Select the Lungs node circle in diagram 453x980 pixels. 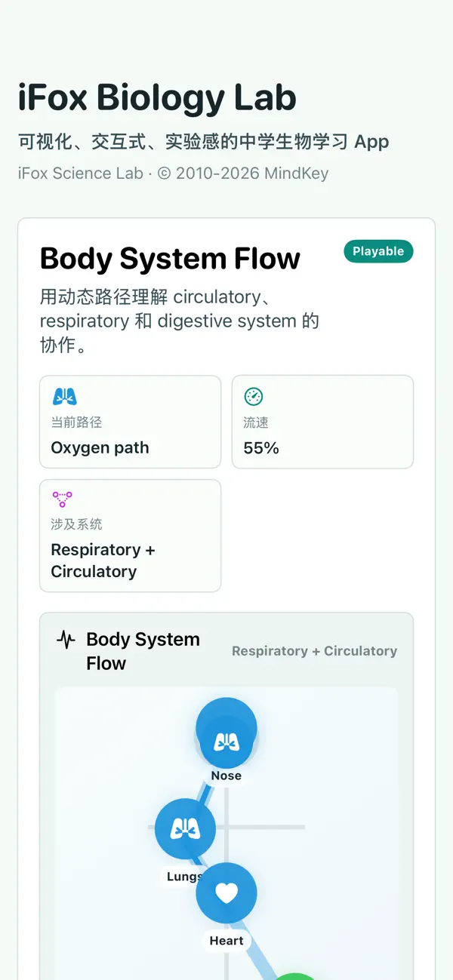[x=185, y=829]
